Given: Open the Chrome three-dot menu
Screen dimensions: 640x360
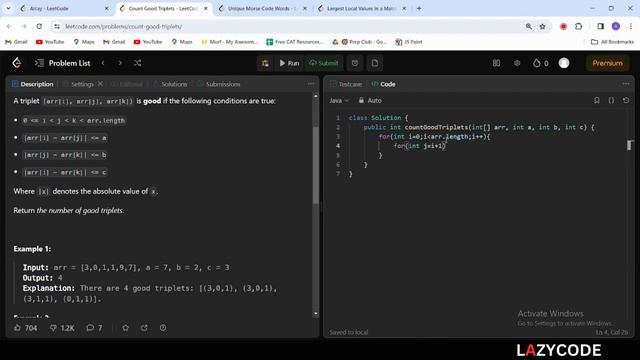Looking at the screenshot, I should [x=631, y=26].
